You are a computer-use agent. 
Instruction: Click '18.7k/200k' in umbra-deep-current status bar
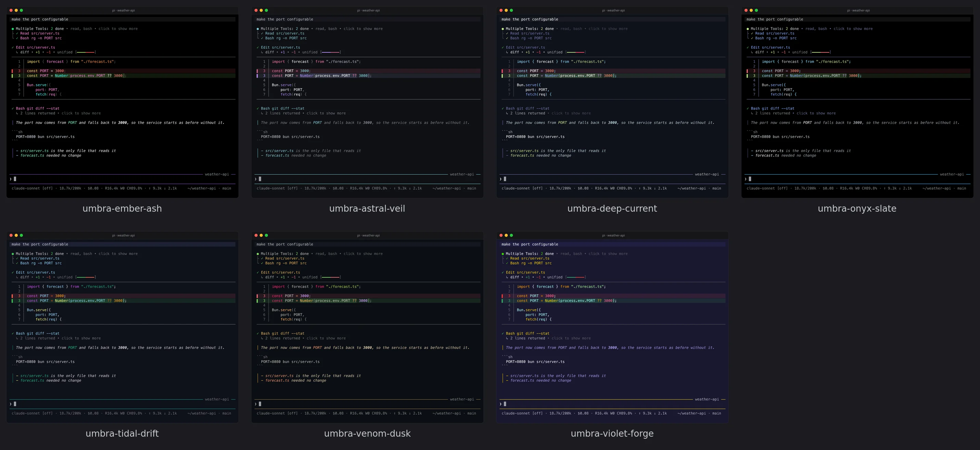tap(560, 188)
